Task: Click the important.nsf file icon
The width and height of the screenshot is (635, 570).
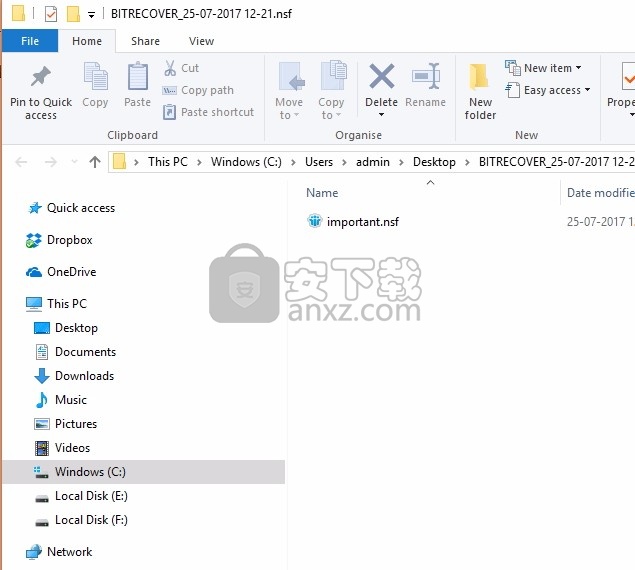Action: (x=315, y=221)
